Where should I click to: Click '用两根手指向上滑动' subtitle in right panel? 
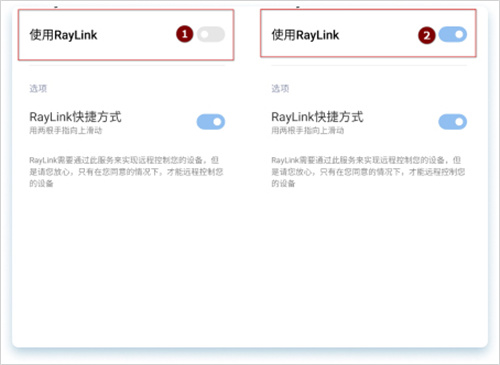(x=308, y=130)
